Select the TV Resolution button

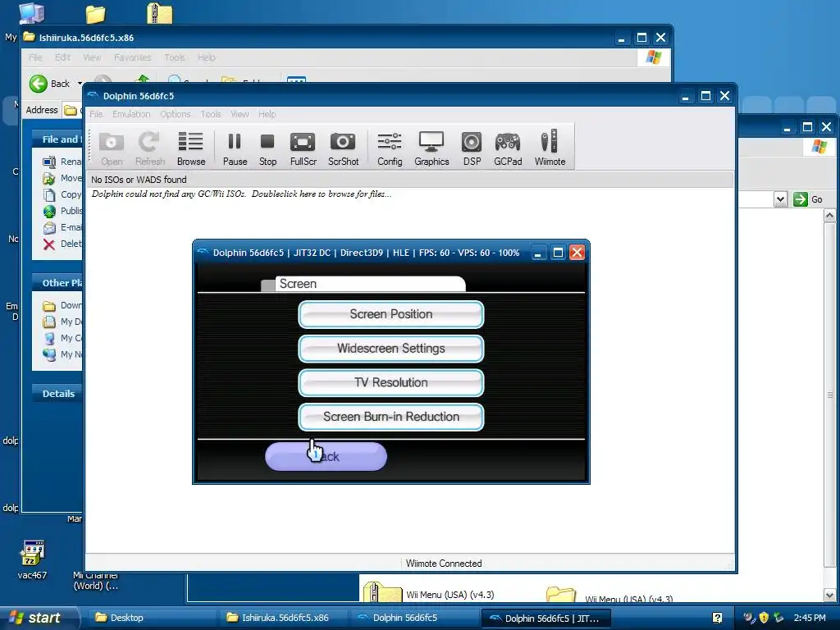click(x=391, y=383)
